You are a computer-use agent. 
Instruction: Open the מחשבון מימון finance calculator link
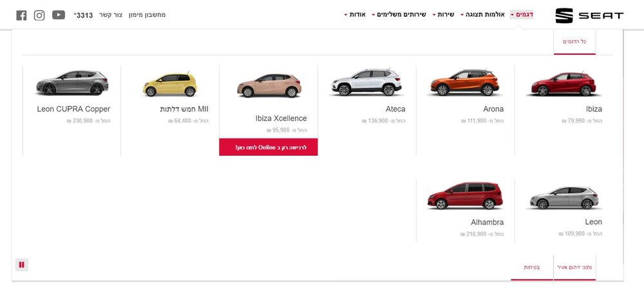[147, 15]
